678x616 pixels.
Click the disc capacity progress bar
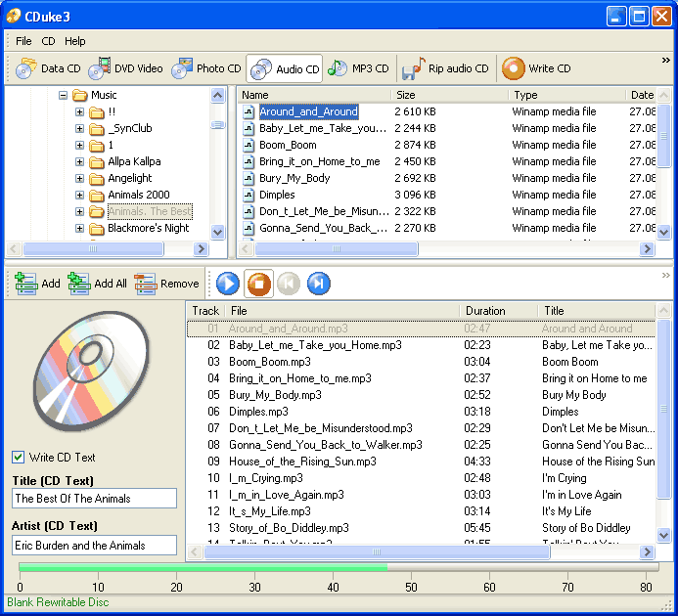pos(339,567)
